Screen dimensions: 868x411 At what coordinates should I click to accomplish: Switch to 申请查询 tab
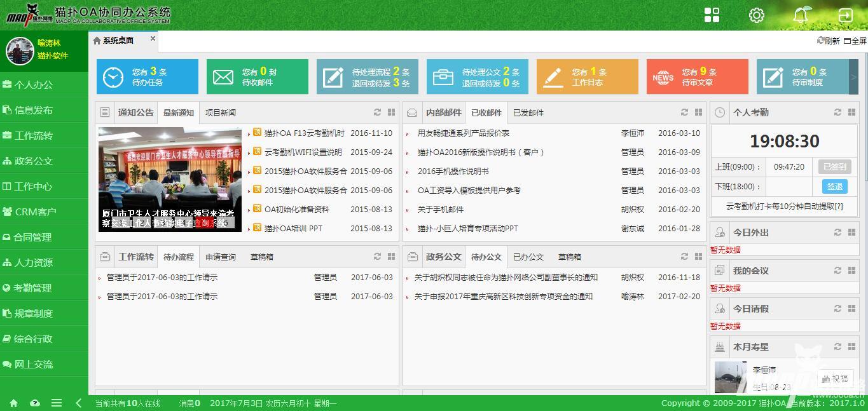tap(220, 257)
